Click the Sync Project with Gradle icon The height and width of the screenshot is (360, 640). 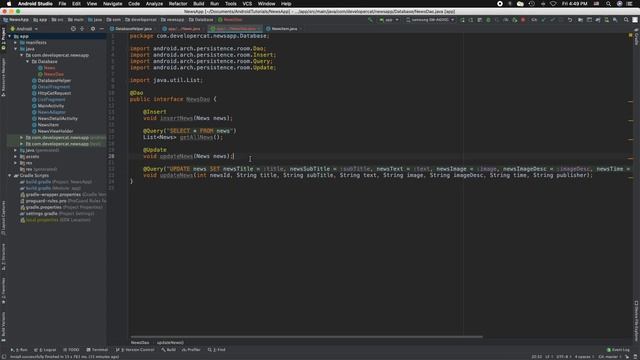(598, 20)
